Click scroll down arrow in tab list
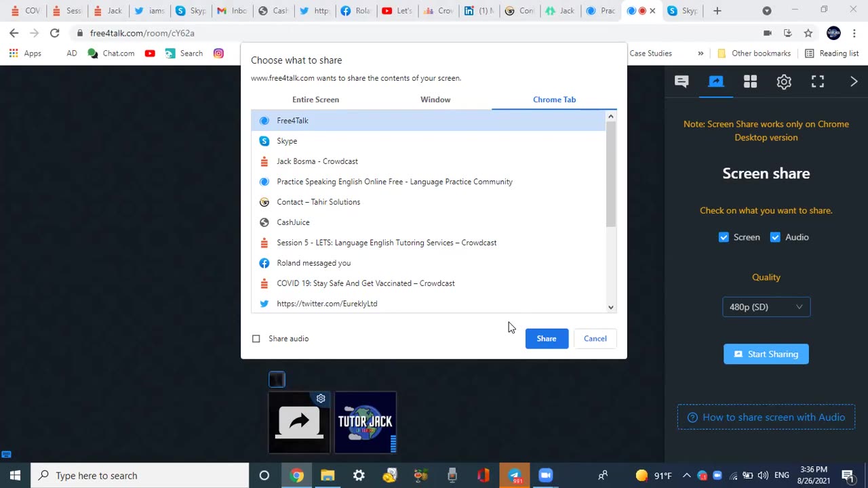This screenshot has height=488, width=868. pyautogui.click(x=611, y=307)
